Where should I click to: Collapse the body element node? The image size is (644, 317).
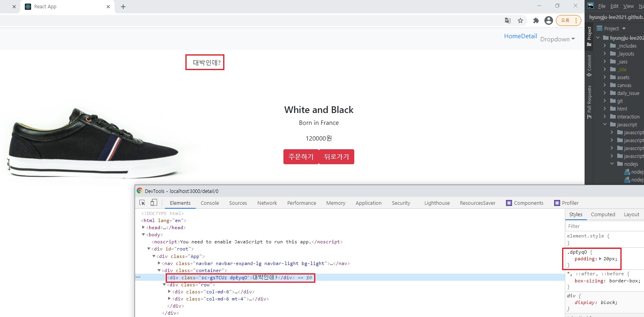[x=143, y=235]
